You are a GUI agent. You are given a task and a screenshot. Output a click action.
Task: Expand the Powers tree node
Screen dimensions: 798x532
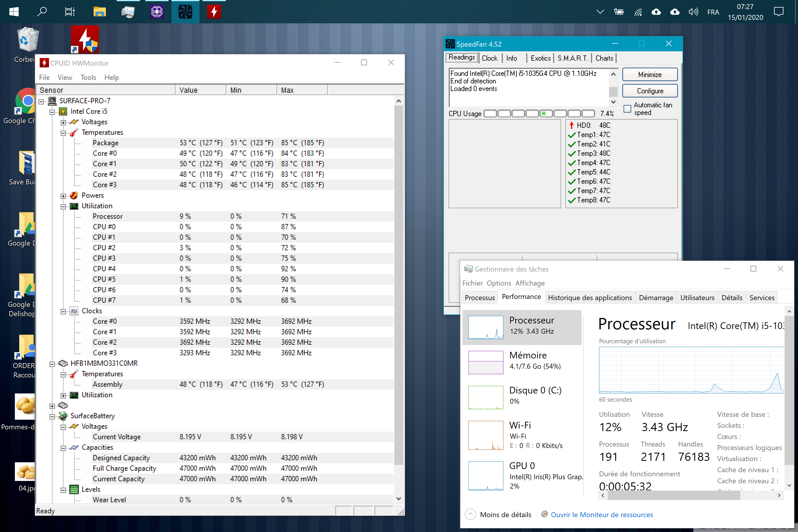[x=64, y=196]
